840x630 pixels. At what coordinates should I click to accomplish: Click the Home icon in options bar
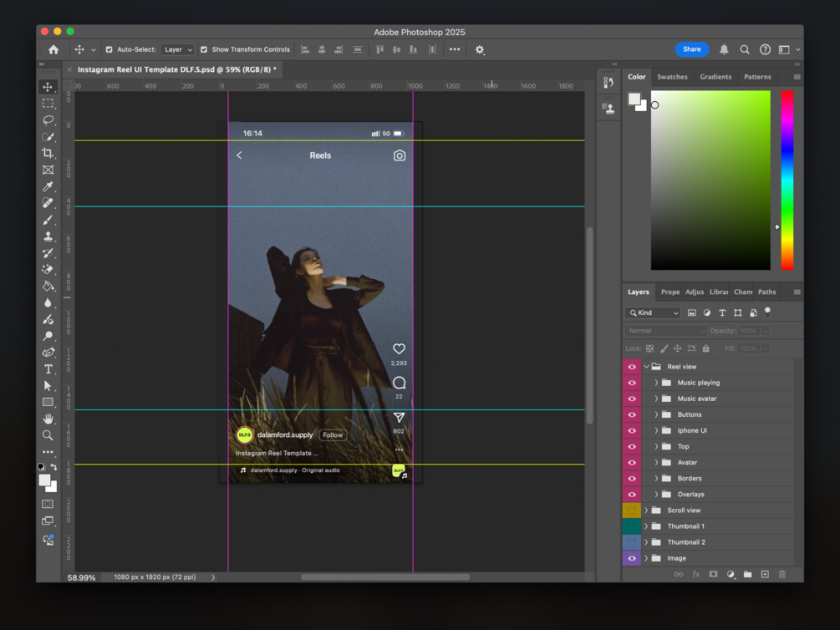53,49
